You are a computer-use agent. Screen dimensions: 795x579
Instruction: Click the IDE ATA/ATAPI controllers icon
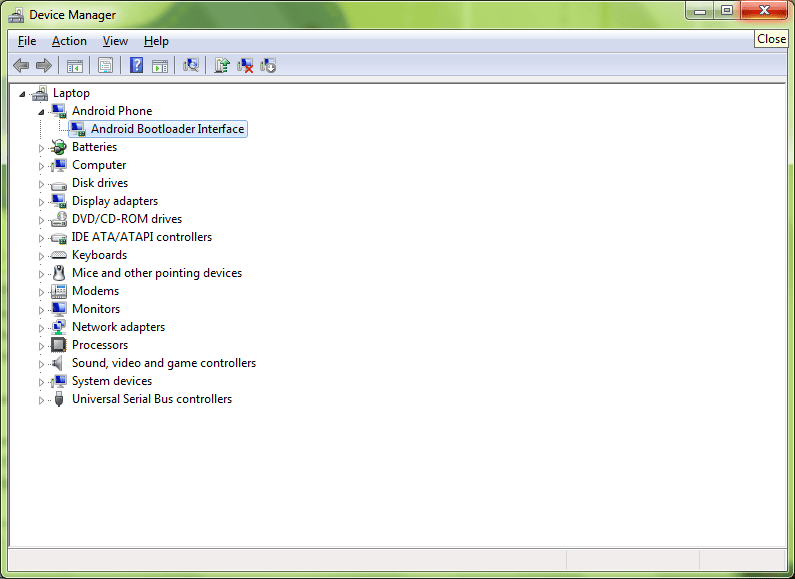[x=59, y=237]
